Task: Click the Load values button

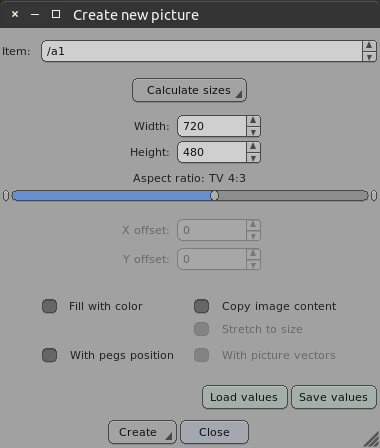Action: tap(245, 397)
